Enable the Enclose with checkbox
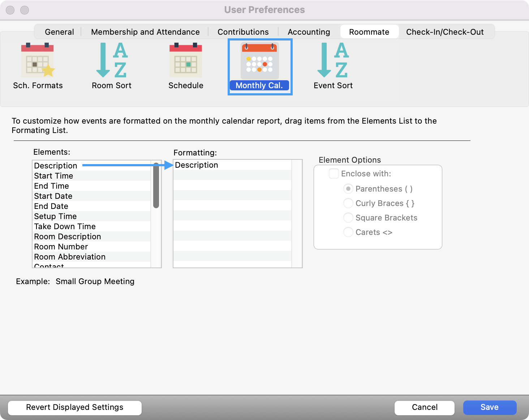529x420 pixels. tap(334, 173)
